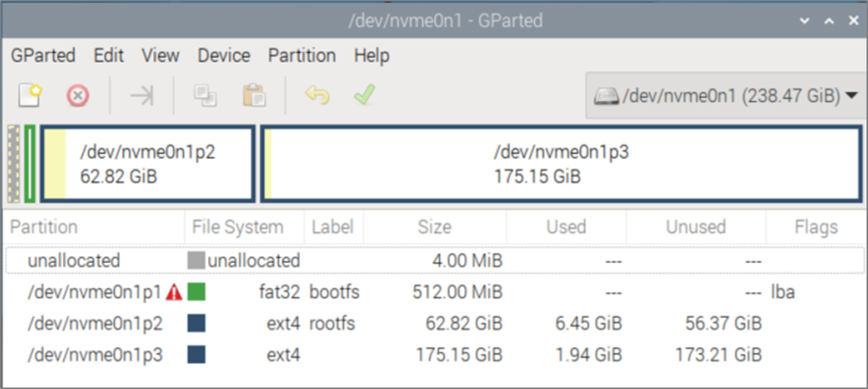Select the /dev/nvme0n1p2 row
The height and width of the screenshot is (389, 868).
pos(435,323)
